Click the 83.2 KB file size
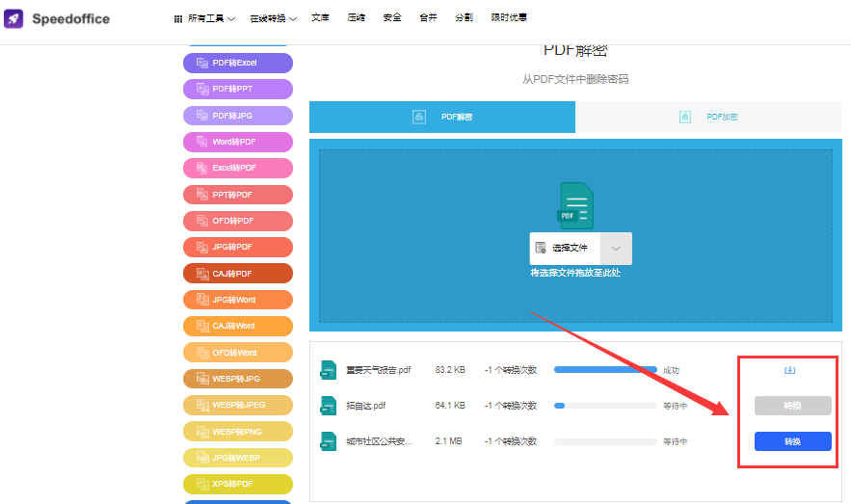The width and height of the screenshot is (851, 504). tap(450, 370)
